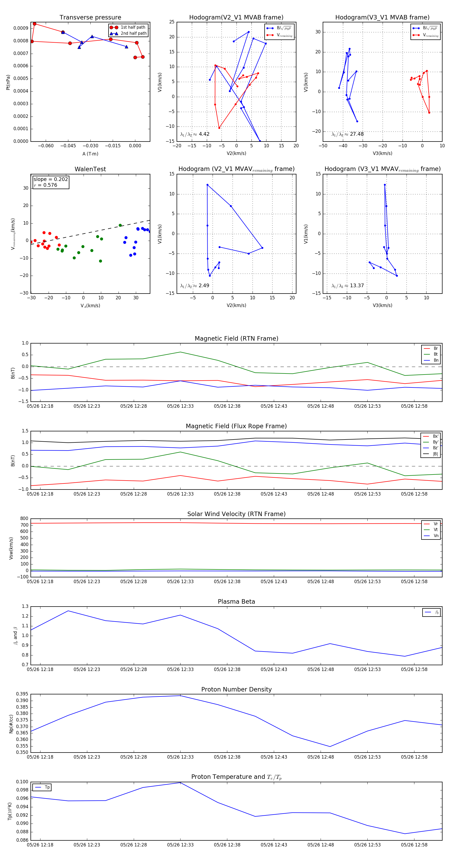Click the 0.100 tick on Proton Temperature axis

tap(22, 782)
